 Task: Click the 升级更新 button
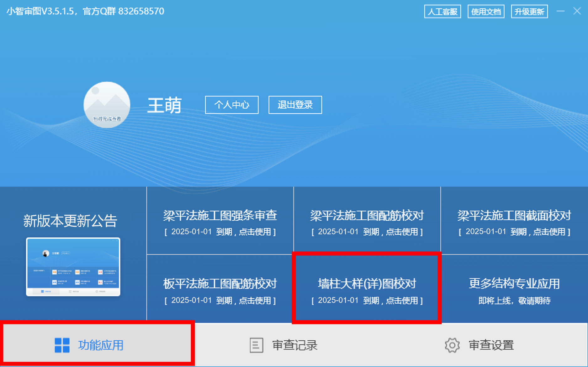point(529,12)
